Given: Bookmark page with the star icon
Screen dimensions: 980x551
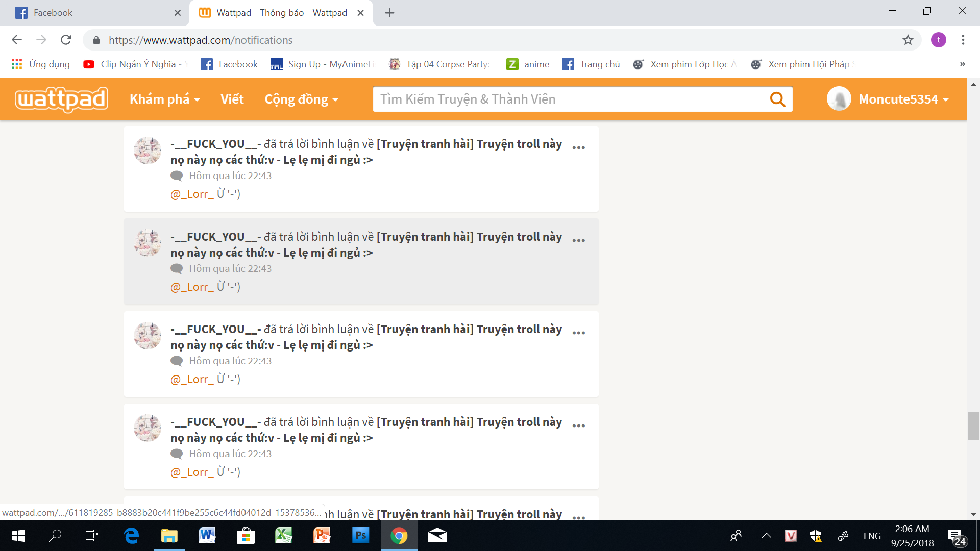Looking at the screenshot, I should (x=908, y=40).
